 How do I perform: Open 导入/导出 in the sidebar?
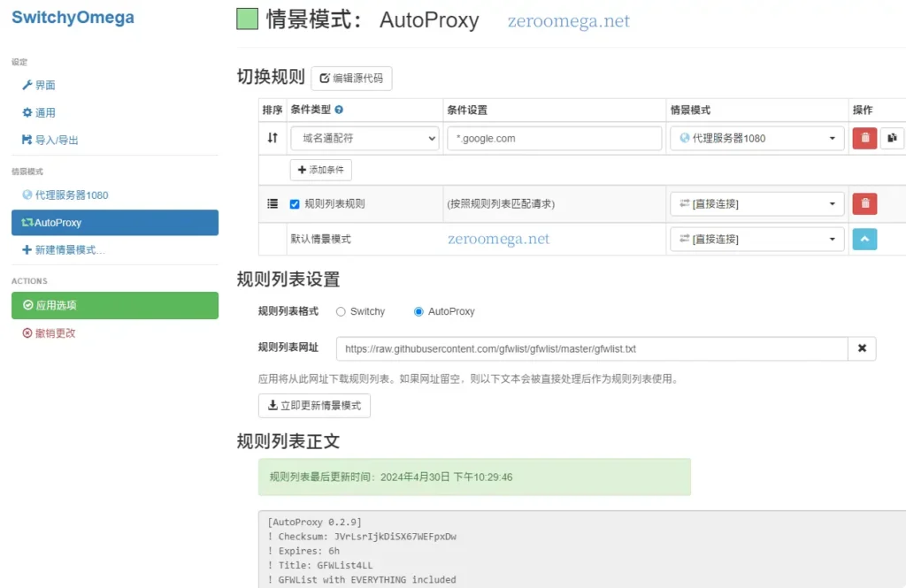coord(55,140)
